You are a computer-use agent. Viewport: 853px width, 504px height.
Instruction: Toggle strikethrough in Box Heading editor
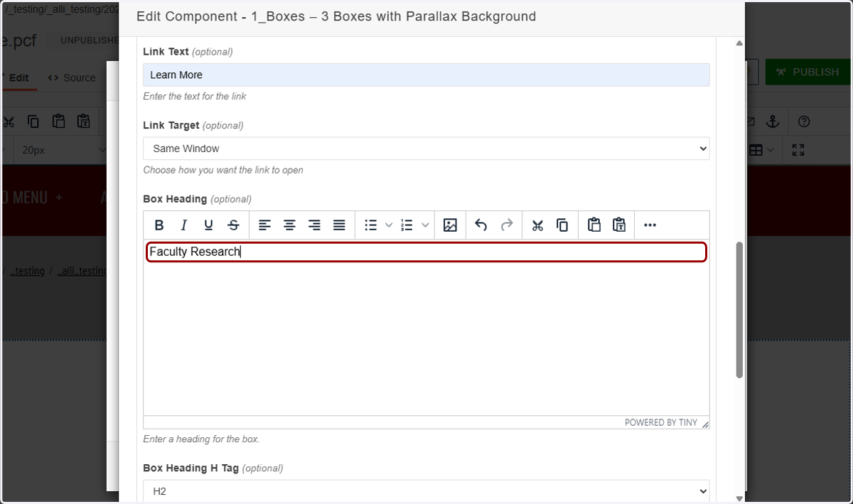[233, 225]
